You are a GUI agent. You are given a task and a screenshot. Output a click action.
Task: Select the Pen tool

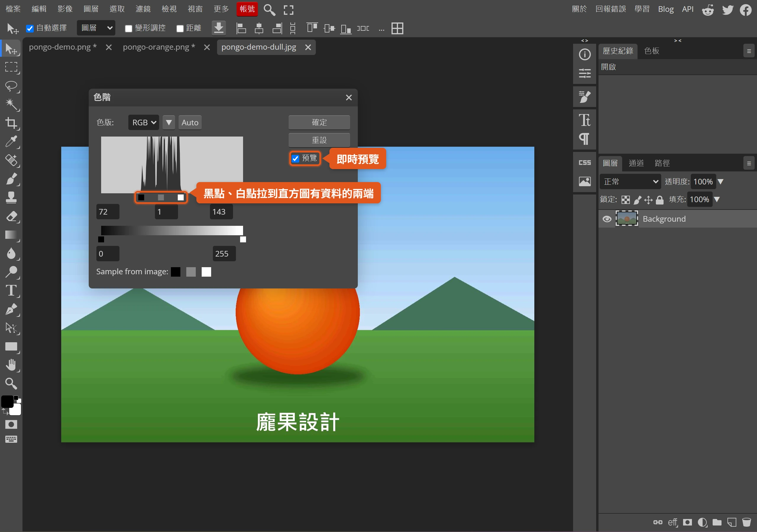coord(12,309)
